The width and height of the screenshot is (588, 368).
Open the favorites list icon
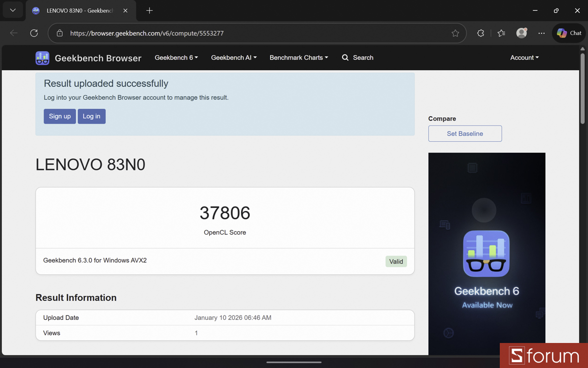501,33
